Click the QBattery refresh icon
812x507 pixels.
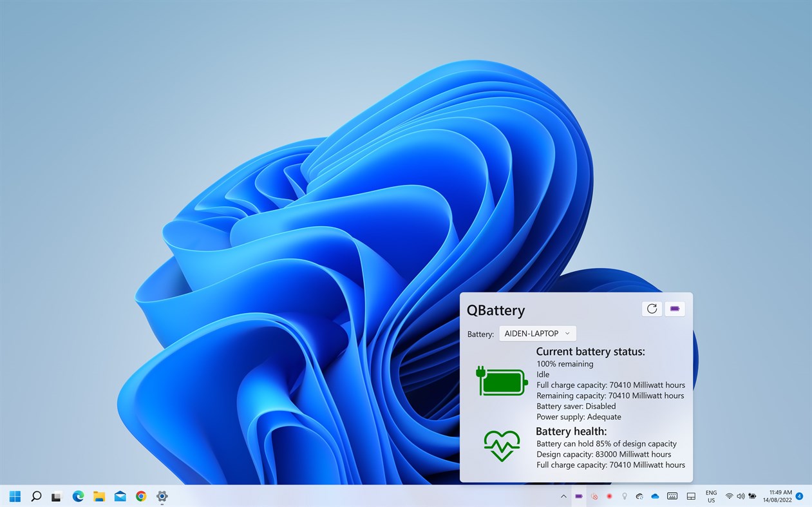click(x=652, y=309)
